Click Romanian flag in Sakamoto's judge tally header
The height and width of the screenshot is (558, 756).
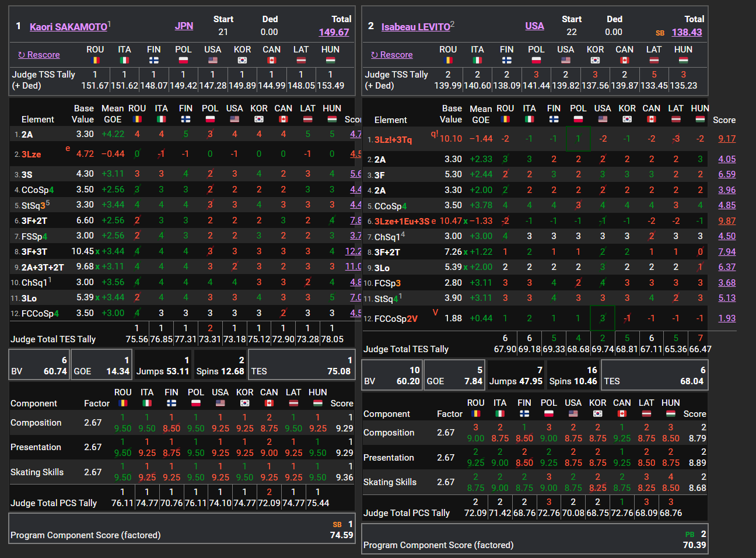tap(95, 60)
